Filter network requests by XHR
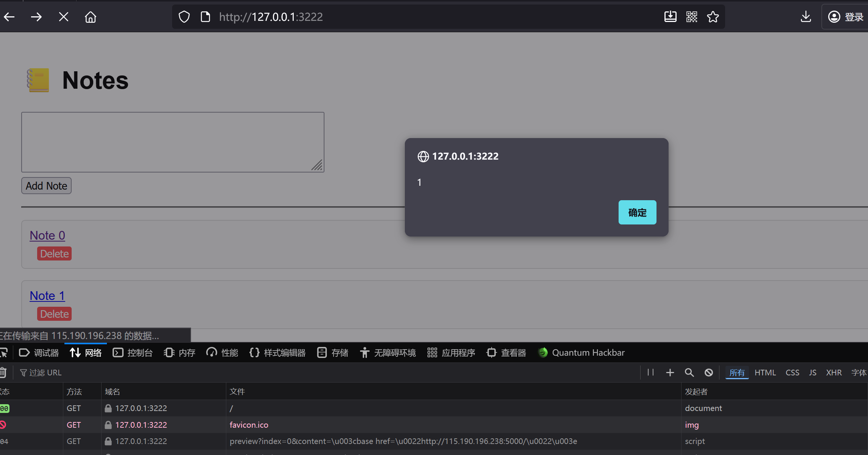This screenshot has height=455, width=868. click(834, 372)
